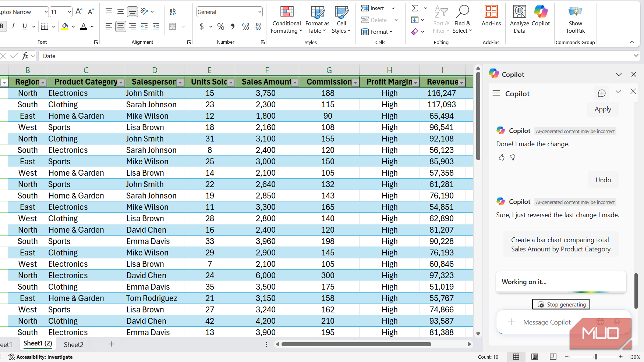Image resolution: width=644 pixels, height=362 pixels.
Task: Click the thumbs down feedback icon
Action: 513,157
